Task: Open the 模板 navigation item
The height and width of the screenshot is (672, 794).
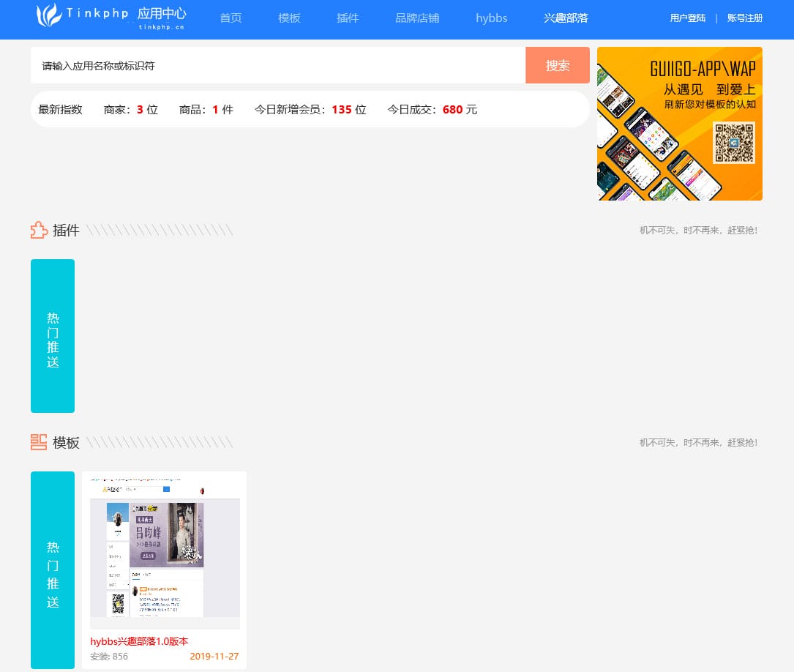Action: pos(288,18)
